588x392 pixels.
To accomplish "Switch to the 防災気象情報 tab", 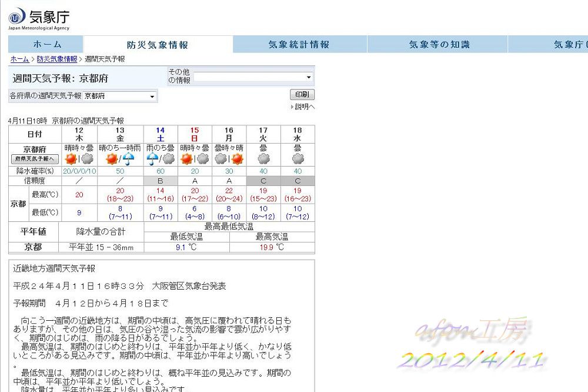I will [158, 45].
